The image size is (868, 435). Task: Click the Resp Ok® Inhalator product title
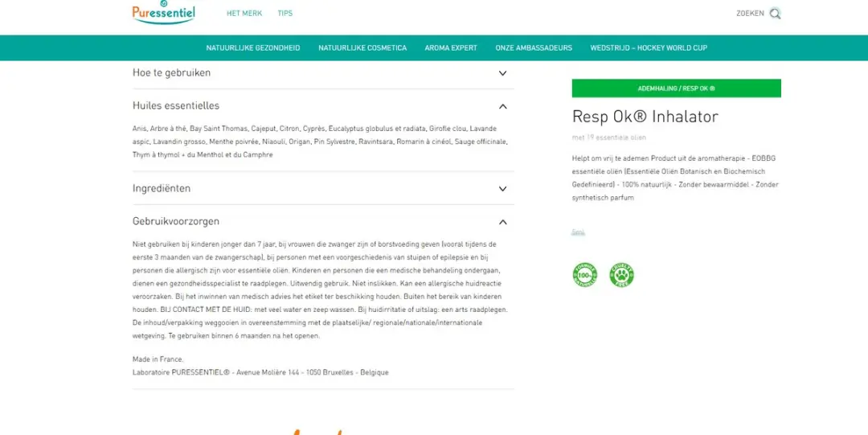coord(645,117)
